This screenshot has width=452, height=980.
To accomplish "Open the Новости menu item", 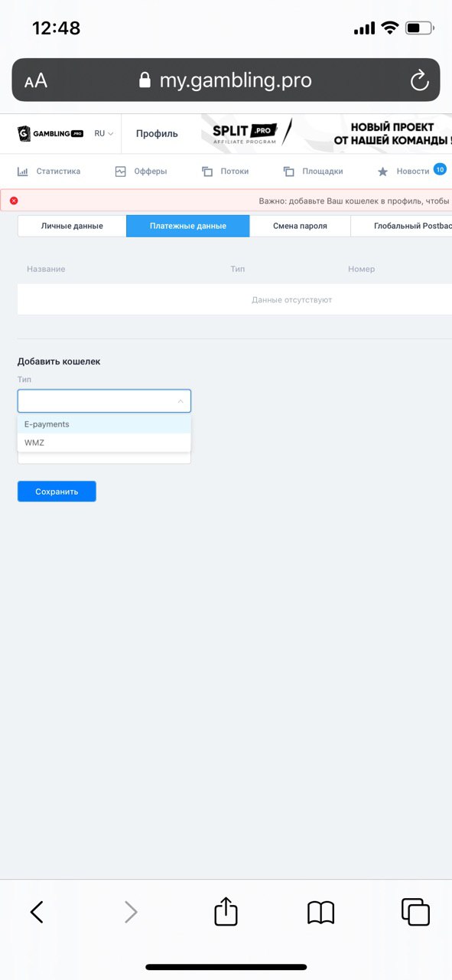I will click(x=413, y=171).
